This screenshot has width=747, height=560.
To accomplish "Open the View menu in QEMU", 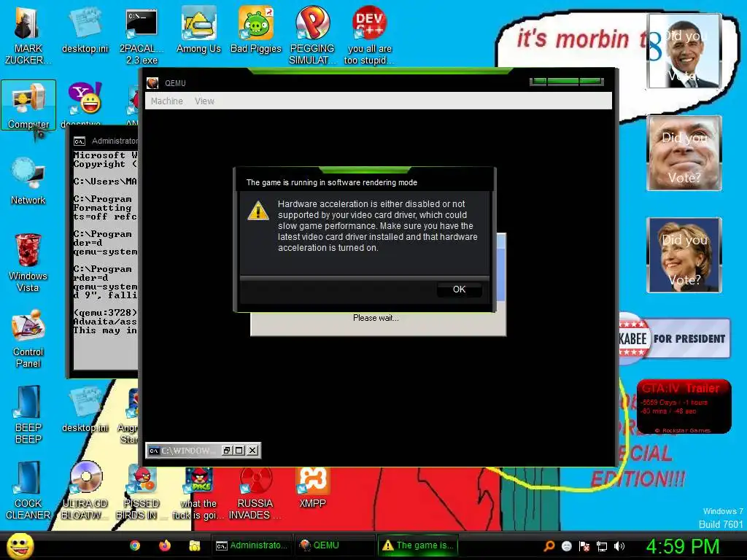I will 204,101.
